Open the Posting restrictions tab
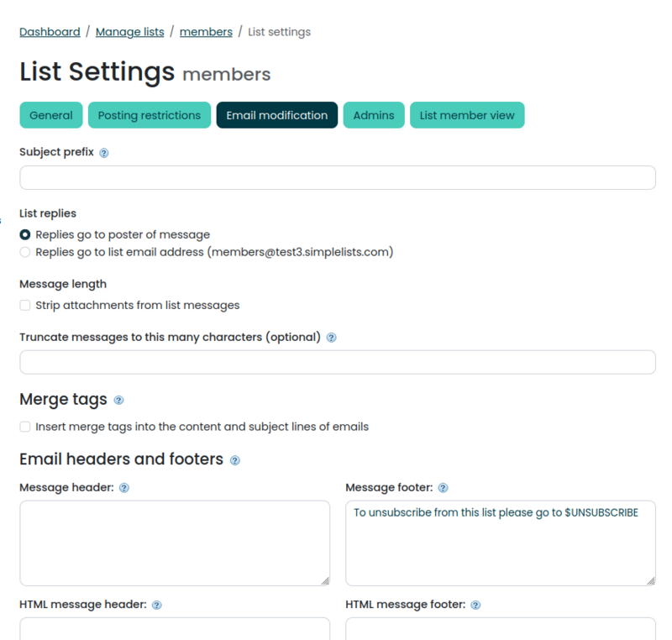This screenshot has width=672, height=640. pos(149,115)
